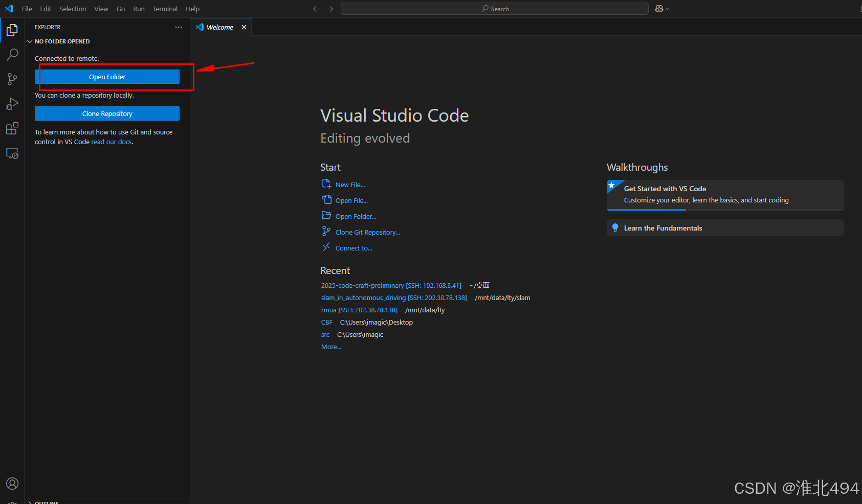Open the Source Control view icon
Screen dimensions: 862x504
click(x=12, y=79)
